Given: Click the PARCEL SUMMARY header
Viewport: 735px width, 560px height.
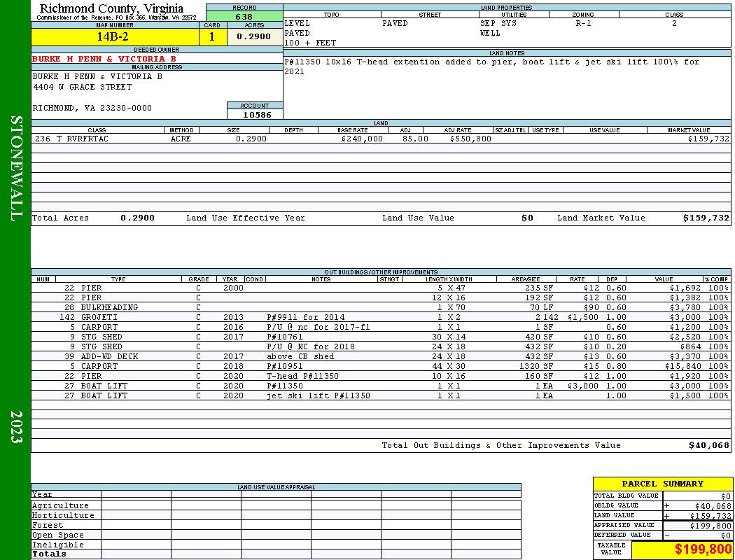Looking at the screenshot, I should [662, 484].
